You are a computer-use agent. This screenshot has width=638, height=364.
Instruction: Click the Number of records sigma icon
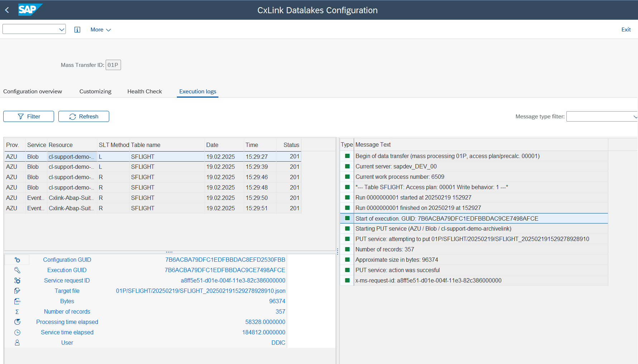point(17,312)
